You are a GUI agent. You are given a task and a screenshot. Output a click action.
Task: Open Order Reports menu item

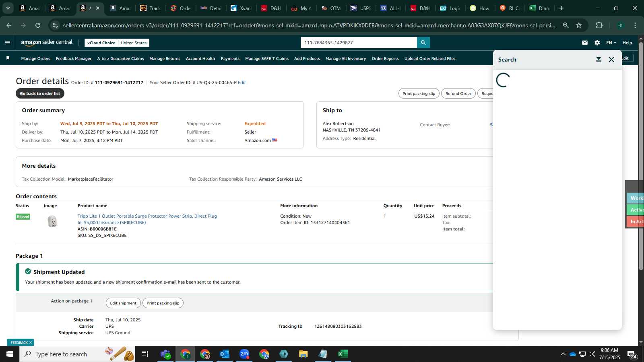tap(385, 59)
